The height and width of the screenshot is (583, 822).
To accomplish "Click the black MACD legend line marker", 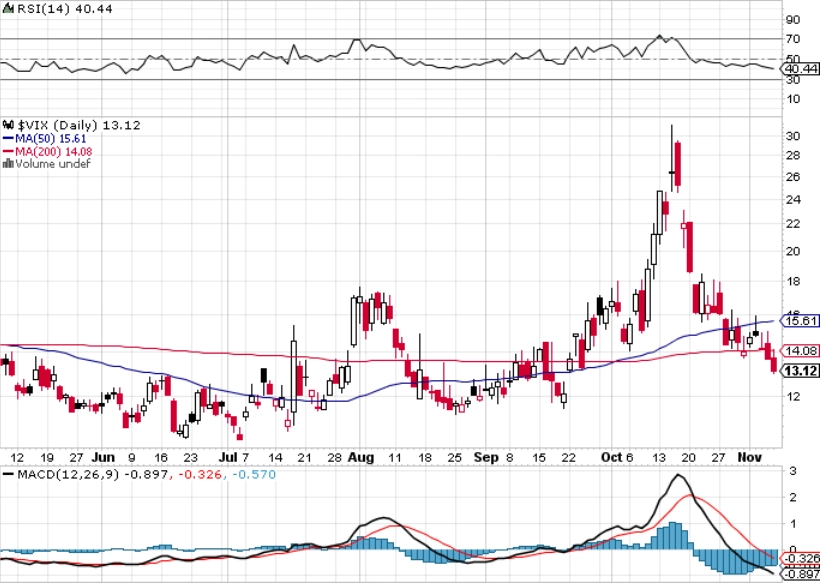I will pos(8,474).
